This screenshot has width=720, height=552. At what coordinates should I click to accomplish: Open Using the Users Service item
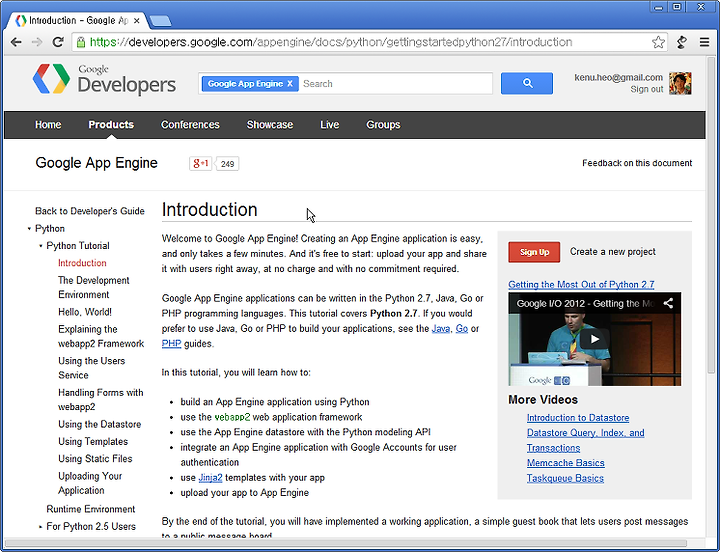pos(91,368)
